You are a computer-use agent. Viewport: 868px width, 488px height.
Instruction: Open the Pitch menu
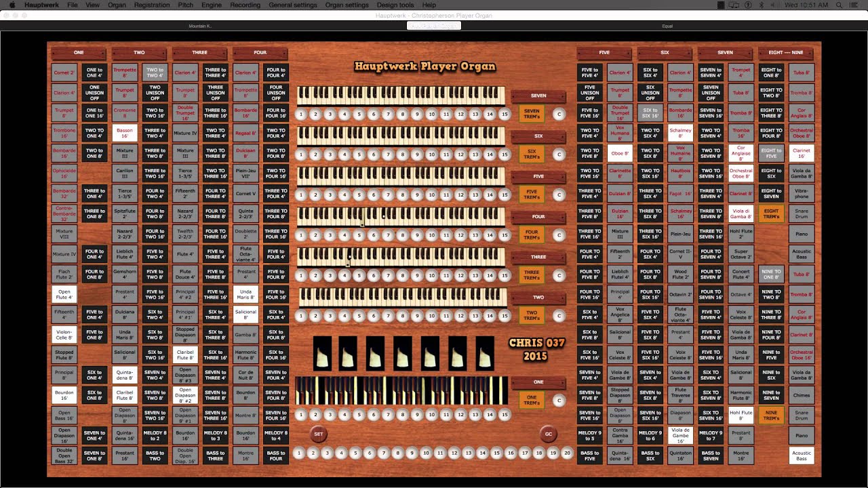pos(185,5)
